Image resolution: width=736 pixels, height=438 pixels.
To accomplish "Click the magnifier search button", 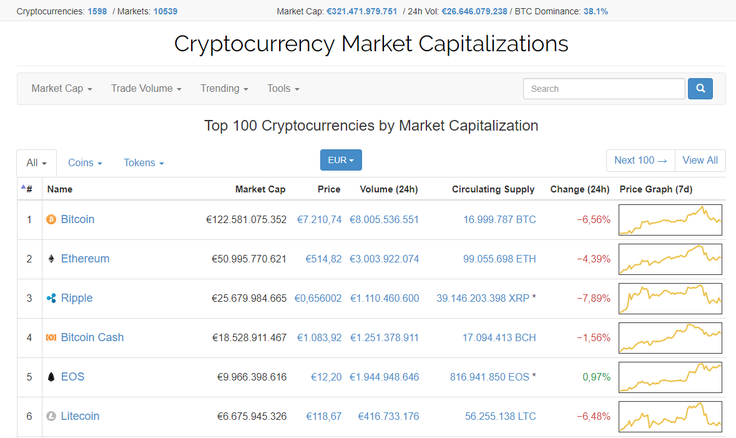I will click(x=700, y=89).
